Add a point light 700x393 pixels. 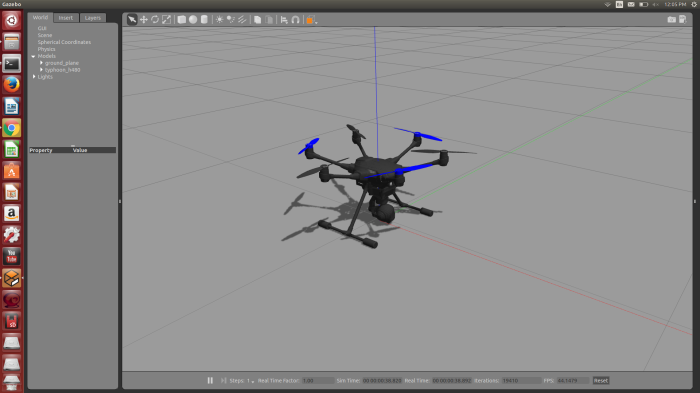pos(219,20)
